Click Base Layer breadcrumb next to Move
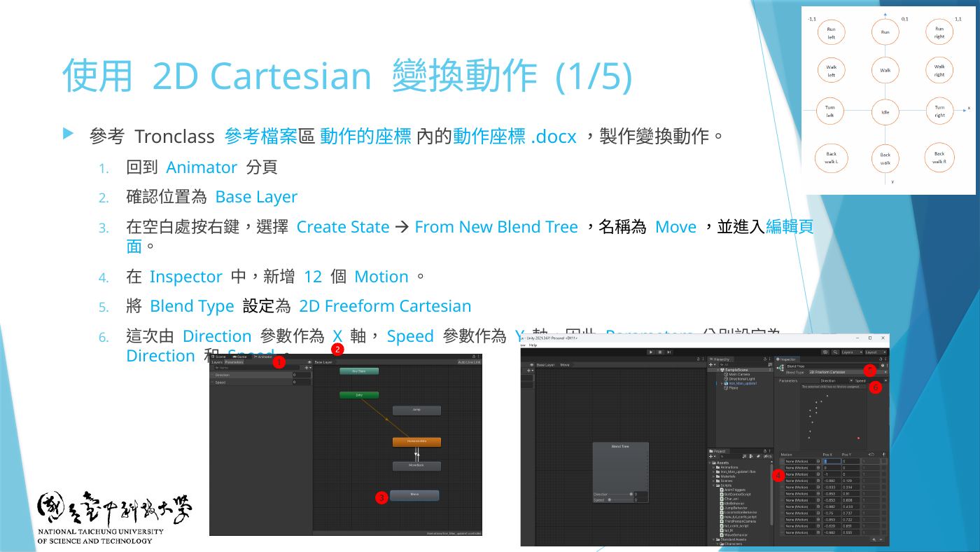Screen dimensions: 980x552 [545, 365]
